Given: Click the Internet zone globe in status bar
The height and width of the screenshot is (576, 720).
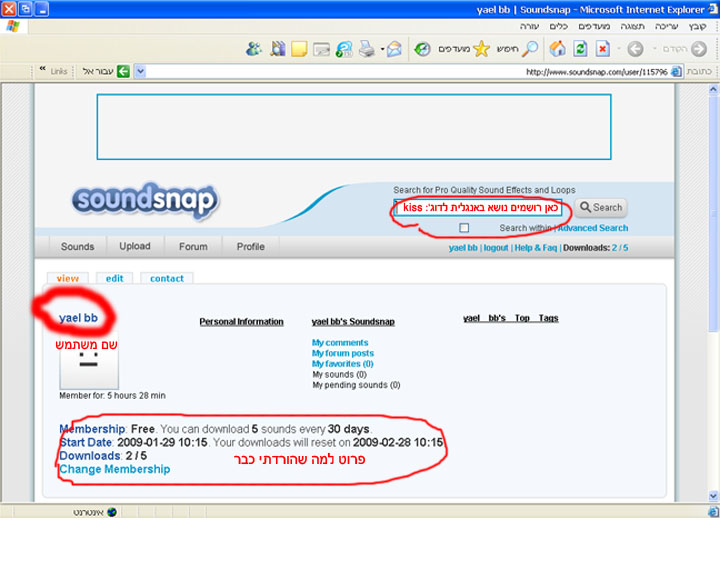Looking at the screenshot, I should pyautogui.click(x=112, y=512).
